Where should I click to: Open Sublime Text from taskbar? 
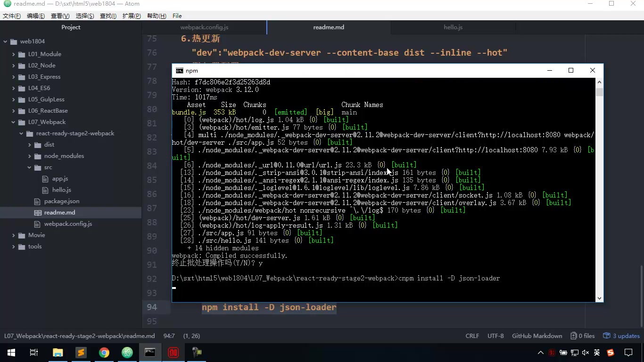coord(81,353)
